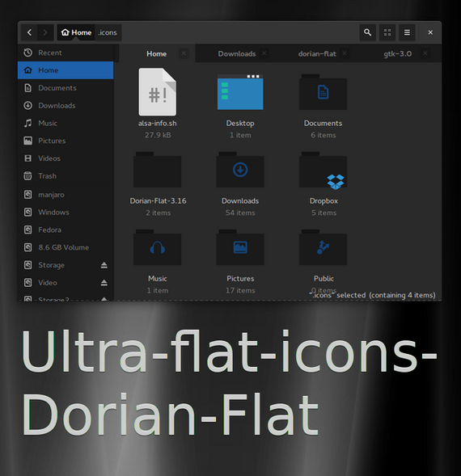Click the Home path bar button
Screen dimensions: 461x476
[76, 32]
